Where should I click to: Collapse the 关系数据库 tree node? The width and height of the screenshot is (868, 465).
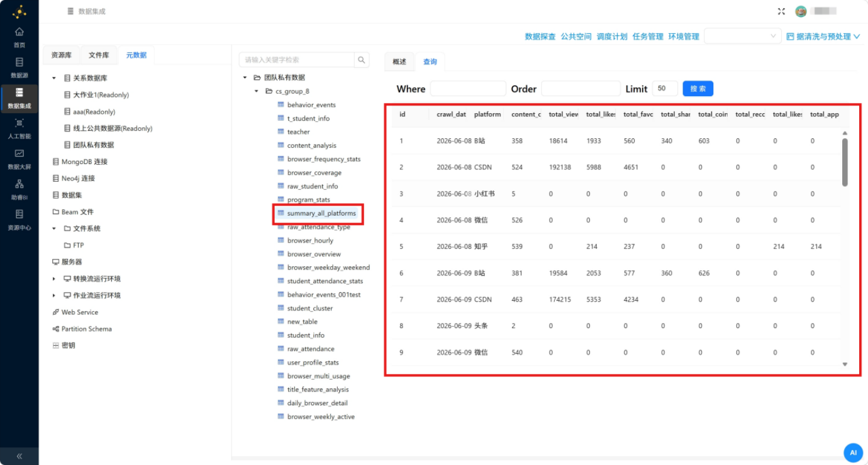coord(54,79)
